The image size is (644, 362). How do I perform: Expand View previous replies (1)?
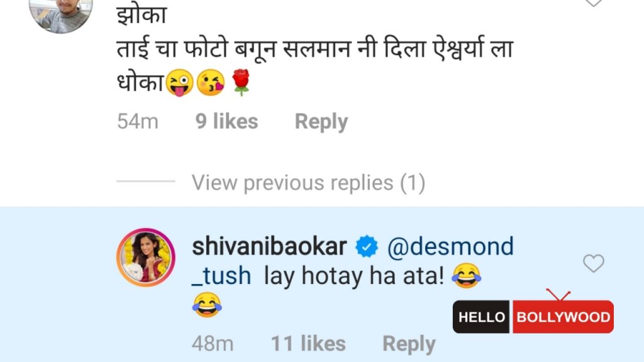(x=308, y=182)
